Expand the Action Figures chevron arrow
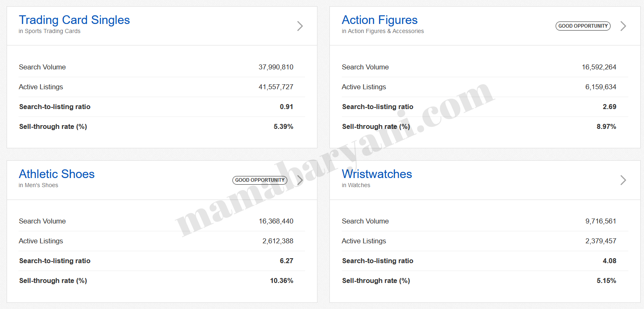The height and width of the screenshot is (309, 644). tap(623, 26)
